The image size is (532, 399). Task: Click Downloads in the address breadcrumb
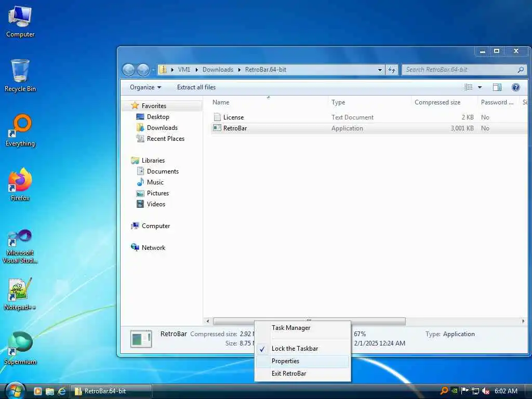click(x=218, y=70)
